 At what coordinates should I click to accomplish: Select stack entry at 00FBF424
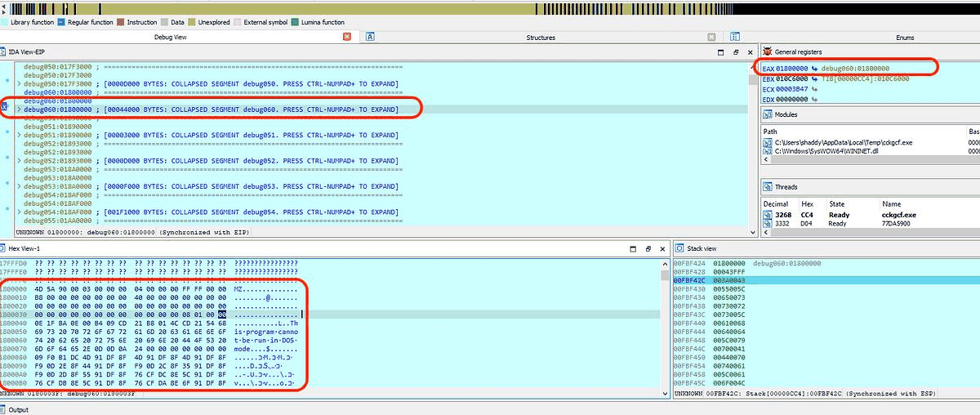pyautogui.click(x=826, y=263)
